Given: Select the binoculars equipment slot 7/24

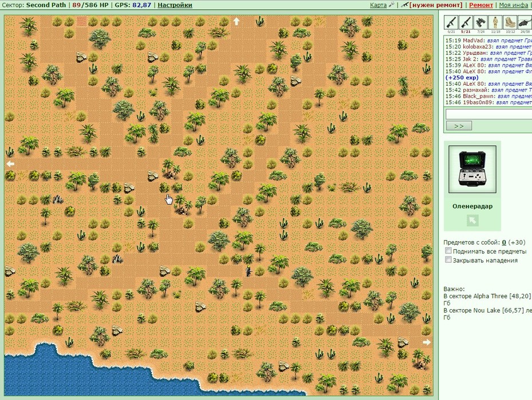Looking at the screenshot, I should click(481, 22).
